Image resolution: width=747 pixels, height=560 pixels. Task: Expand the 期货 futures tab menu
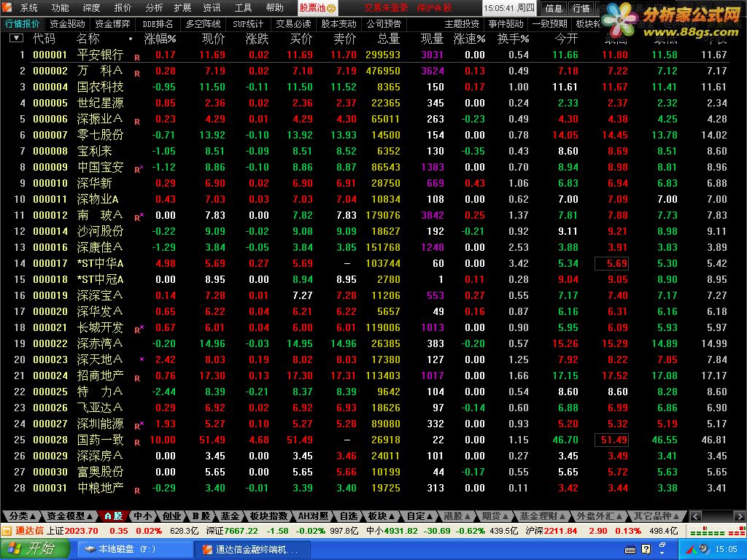pos(495,516)
